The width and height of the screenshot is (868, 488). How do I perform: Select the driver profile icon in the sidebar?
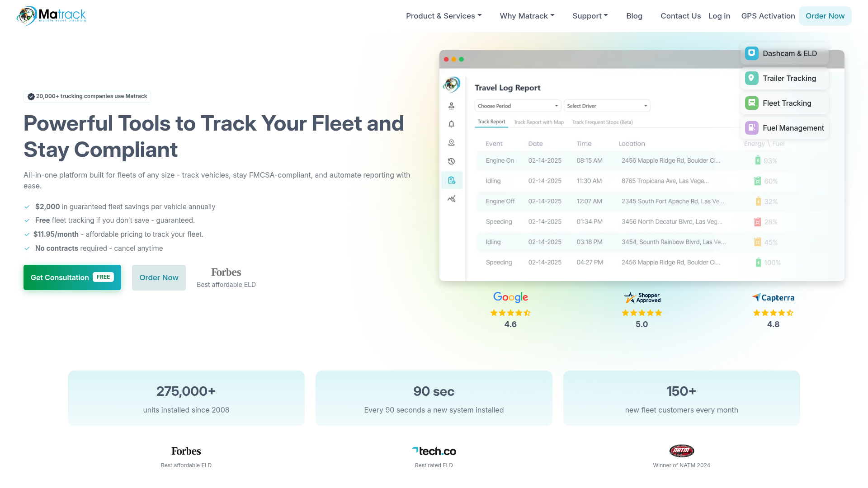(x=451, y=105)
